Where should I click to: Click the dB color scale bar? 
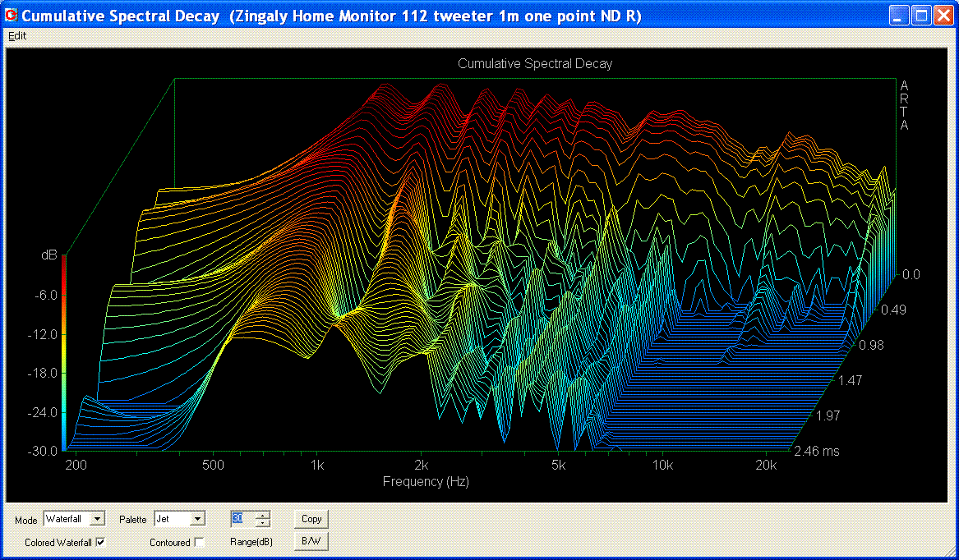pos(64,353)
